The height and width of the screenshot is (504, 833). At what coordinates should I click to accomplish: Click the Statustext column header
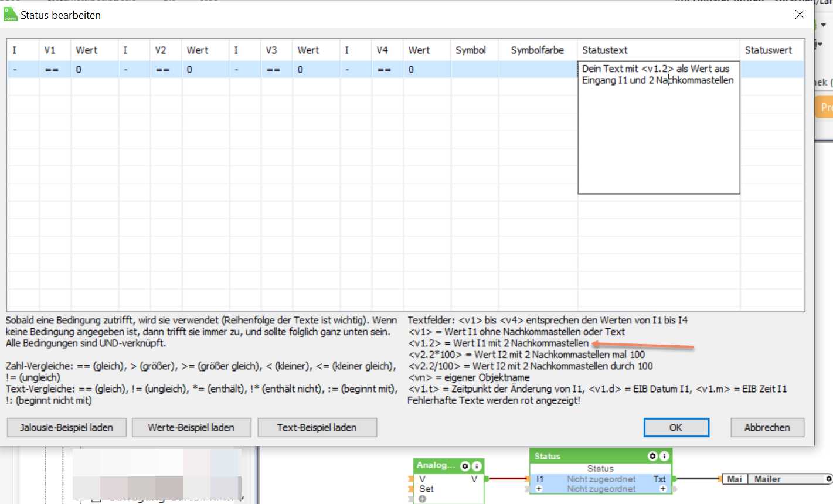pyautogui.click(x=659, y=50)
